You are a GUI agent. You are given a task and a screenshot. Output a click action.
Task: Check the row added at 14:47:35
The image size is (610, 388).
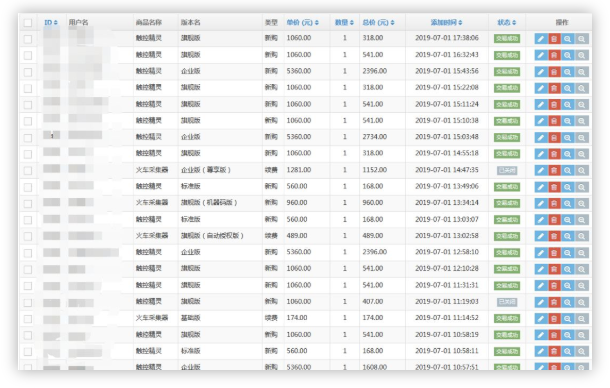point(28,170)
